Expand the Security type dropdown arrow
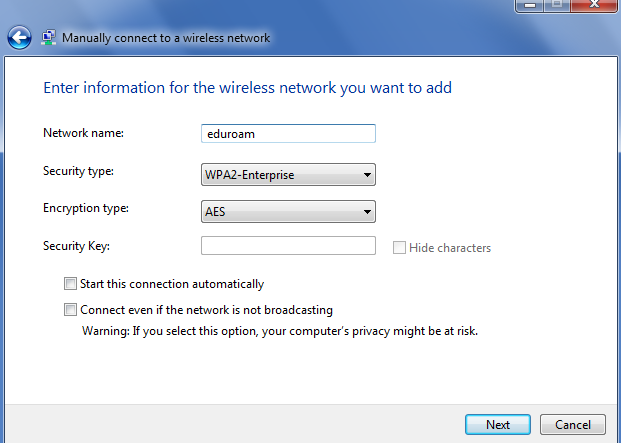Screen dimensions: 621x443 (x=367, y=175)
